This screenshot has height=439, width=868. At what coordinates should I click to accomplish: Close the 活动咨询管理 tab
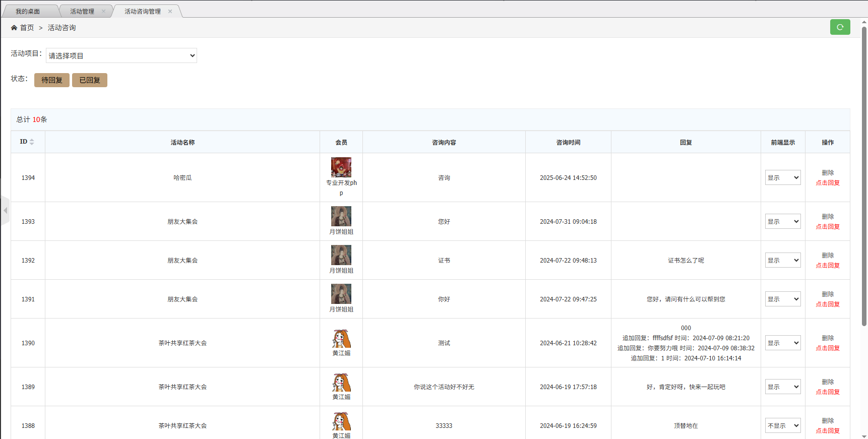tap(170, 12)
